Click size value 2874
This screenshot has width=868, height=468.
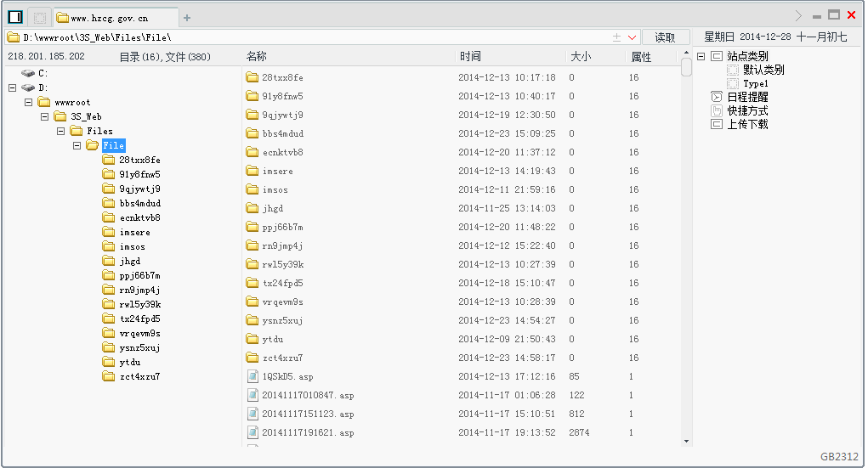(x=579, y=432)
